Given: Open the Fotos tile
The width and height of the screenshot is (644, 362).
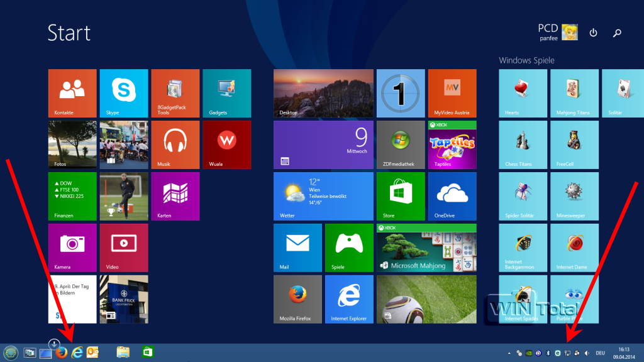Looking at the screenshot, I should point(72,145).
